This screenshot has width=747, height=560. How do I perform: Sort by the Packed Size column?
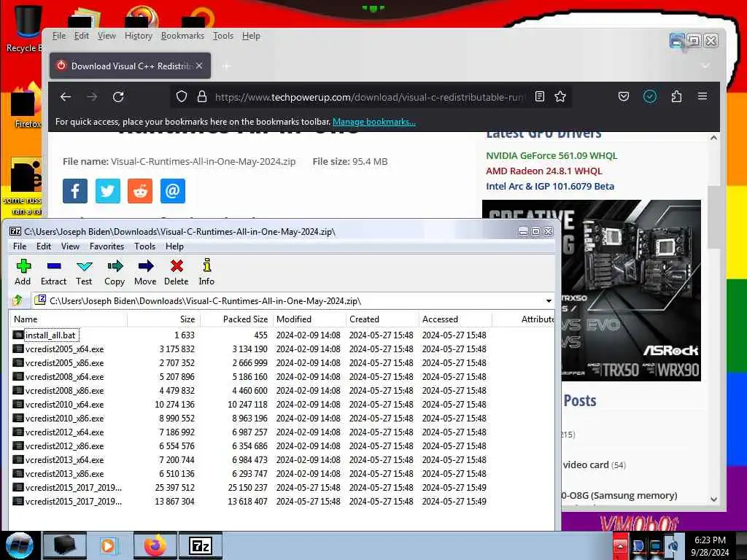(x=237, y=319)
